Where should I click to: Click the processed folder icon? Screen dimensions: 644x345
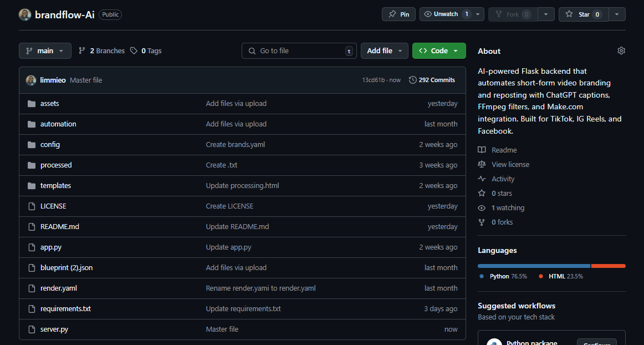click(32, 165)
